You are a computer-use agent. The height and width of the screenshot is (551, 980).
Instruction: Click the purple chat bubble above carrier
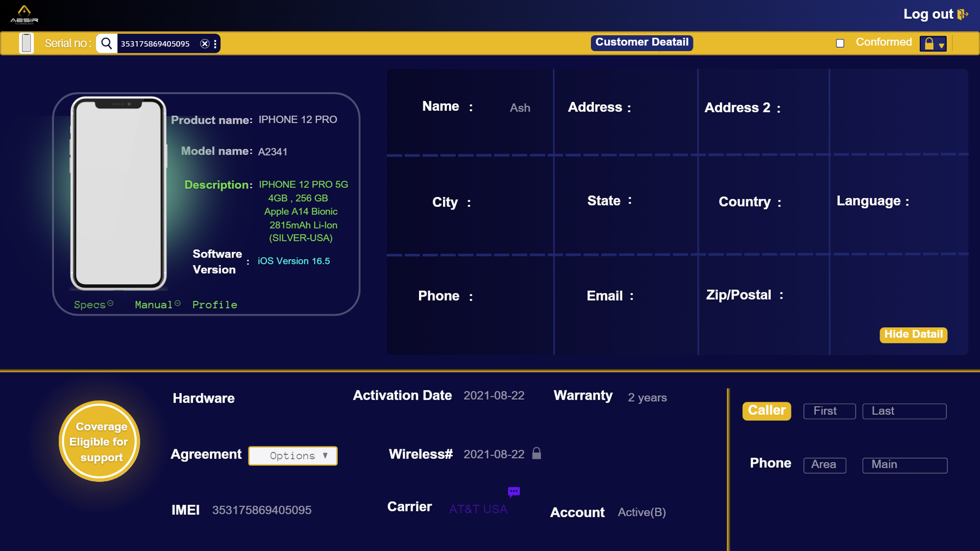pos(514,491)
